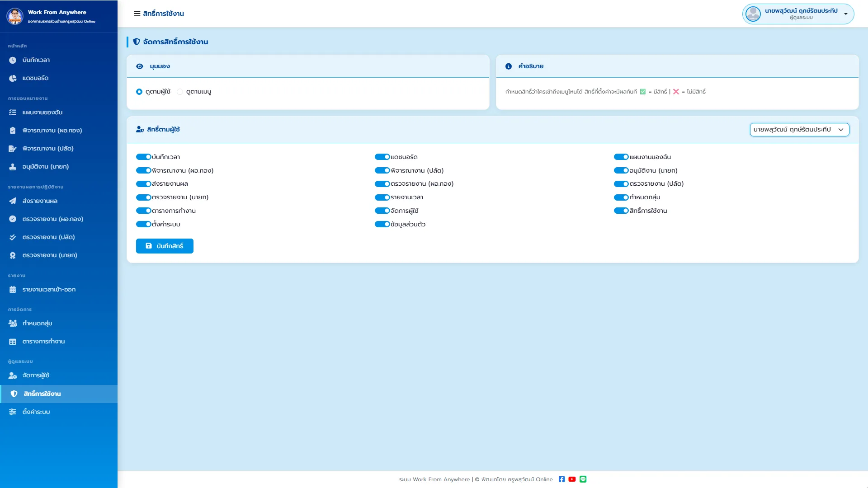Click sliders icon beside ตั้งค่าระบบ in sidebar
The width and height of the screenshot is (868, 488).
pyautogui.click(x=13, y=412)
